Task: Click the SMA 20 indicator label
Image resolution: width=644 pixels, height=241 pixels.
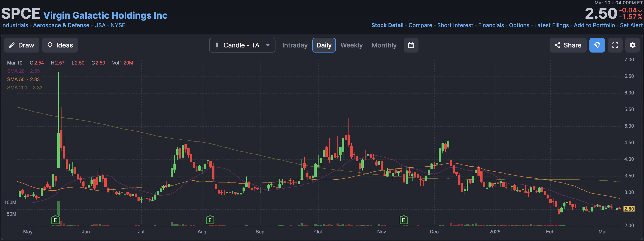Action: pos(16,71)
